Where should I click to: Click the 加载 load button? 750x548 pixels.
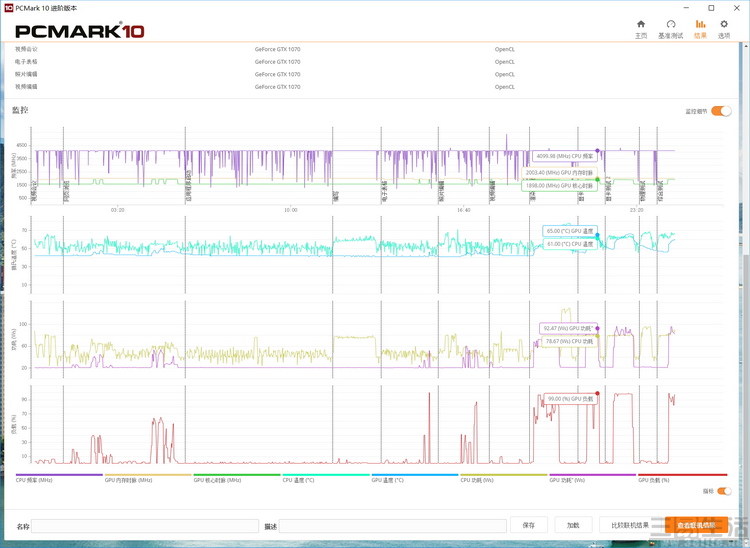[573, 525]
